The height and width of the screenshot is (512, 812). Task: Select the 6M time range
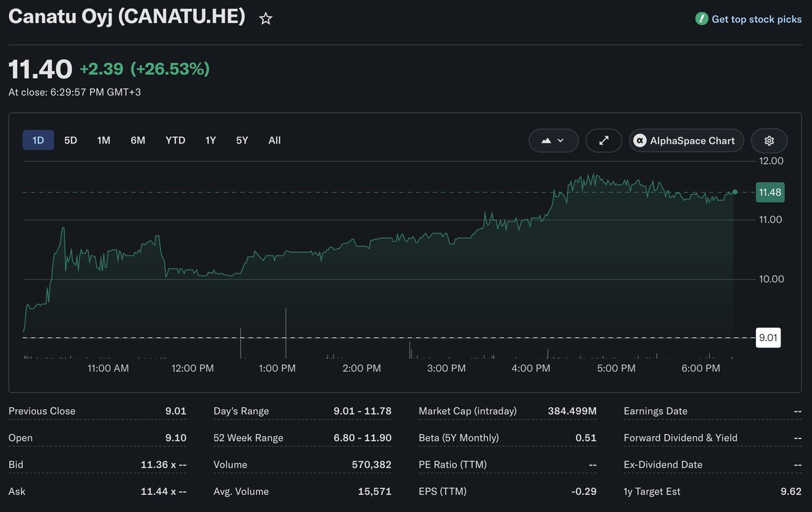(138, 140)
